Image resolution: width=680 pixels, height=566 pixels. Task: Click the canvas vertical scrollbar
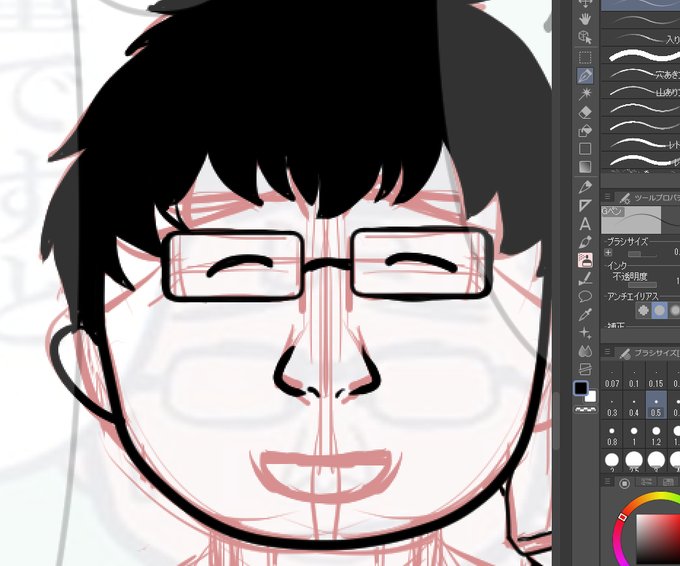(556, 421)
